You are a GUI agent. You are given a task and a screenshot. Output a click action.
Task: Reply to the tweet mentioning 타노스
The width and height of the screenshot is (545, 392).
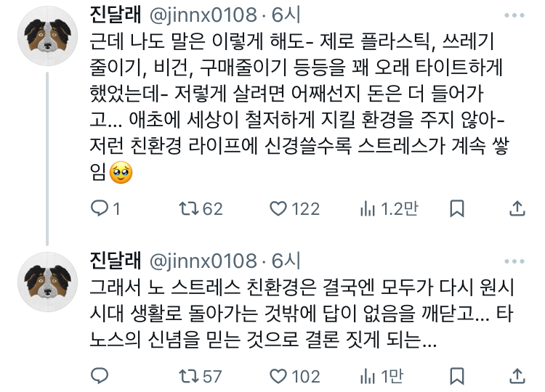pyautogui.click(x=100, y=376)
